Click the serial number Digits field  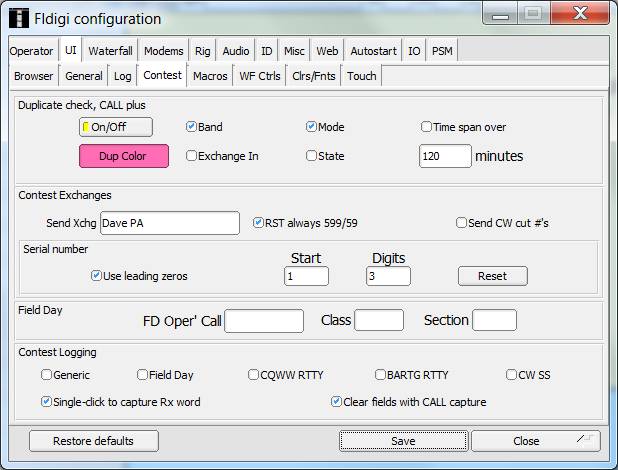388,276
